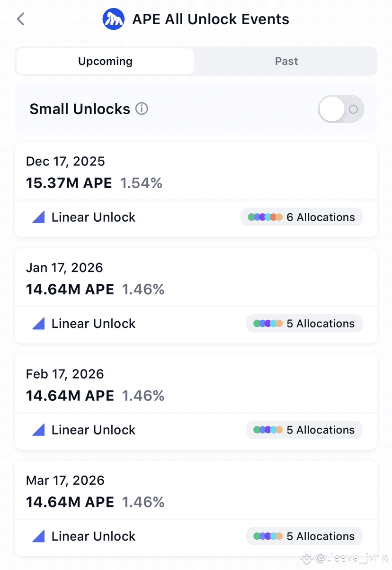The width and height of the screenshot is (392, 570).
Task: Click the APE All Unlock Events title
Action: pos(211,19)
